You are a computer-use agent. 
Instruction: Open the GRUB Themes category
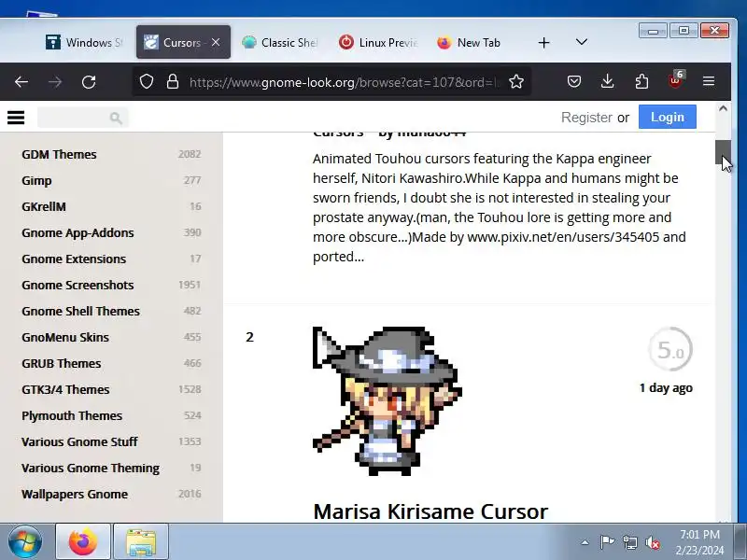61,363
